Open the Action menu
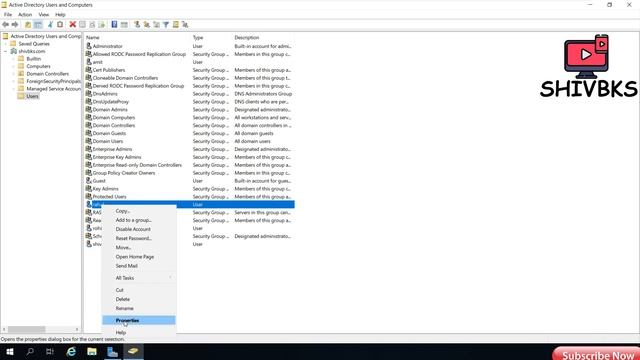Viewport: 640px width, 360px height. pos(25,15)
